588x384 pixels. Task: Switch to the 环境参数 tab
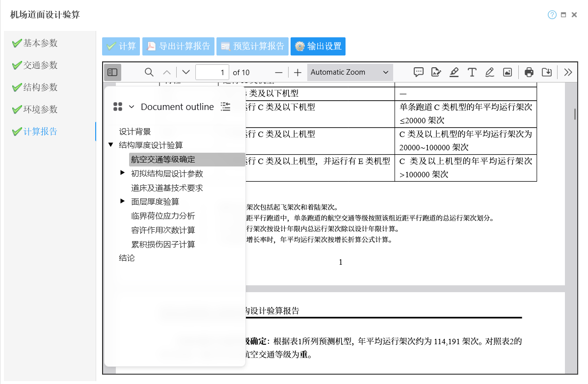(x=40, y=110)
